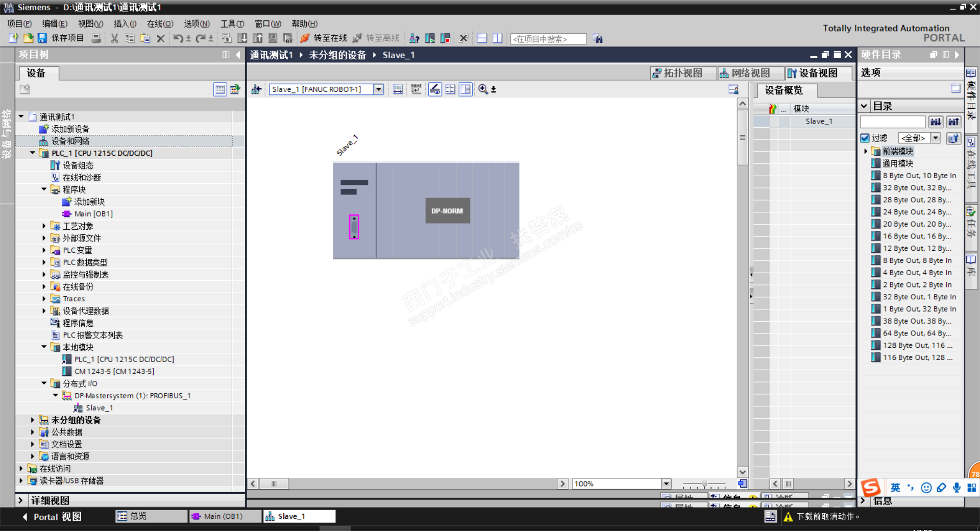Open the IME emoji face icon
Screen dimensions: 980x531
tap(926, 488)
